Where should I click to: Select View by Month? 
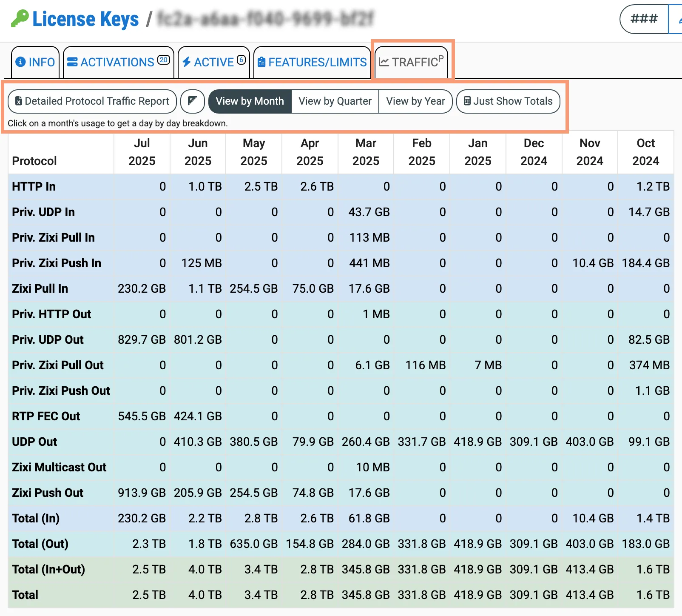(x=250, y=101)
